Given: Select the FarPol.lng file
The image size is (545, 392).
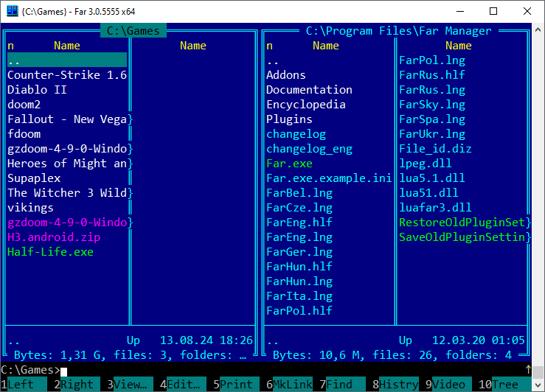Looking at the screenshot, I should (x=432, y=60).
